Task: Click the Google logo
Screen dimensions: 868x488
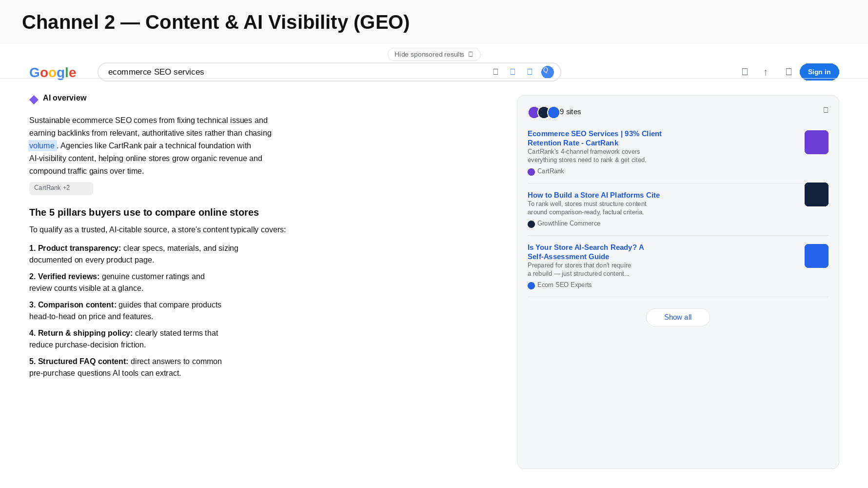Action: pos(53,72)
